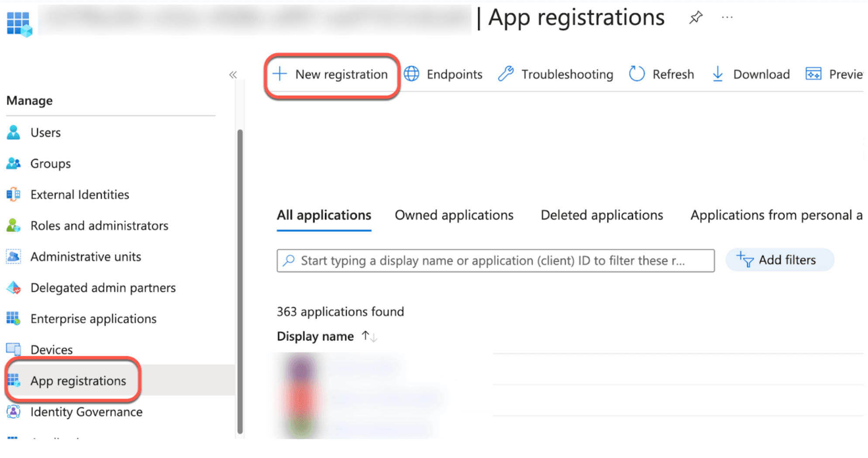Viewport: 868px width, 458px height.
Task: Pin the App registrations page
Action: tap(696, 18)
